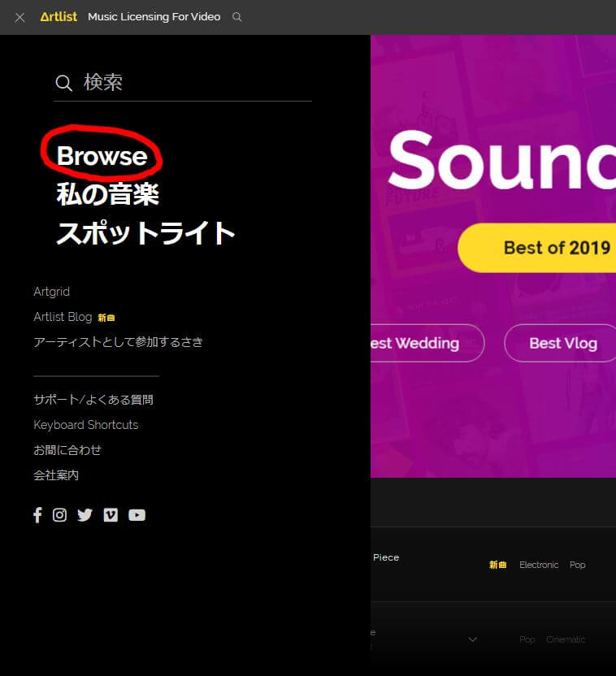Open スポットライト menu item
The width and height of the screenshot is (616, 676).
[145, 233]
